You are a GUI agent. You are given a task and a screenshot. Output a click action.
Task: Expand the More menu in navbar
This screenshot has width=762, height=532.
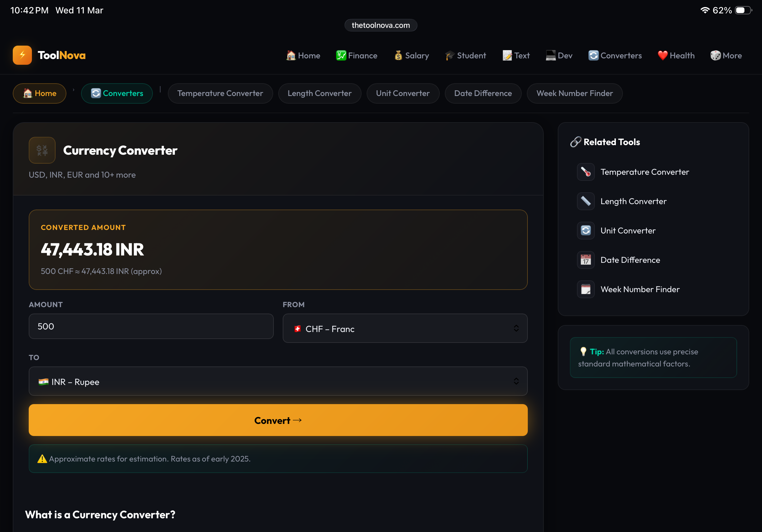(x=726, y=55)
